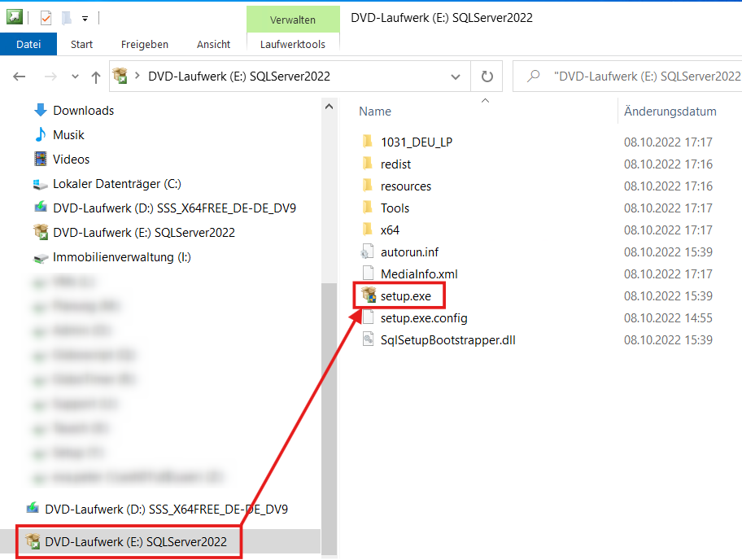Open Downloads in navigation pane

pyautogui.click(x=83, y=110)
